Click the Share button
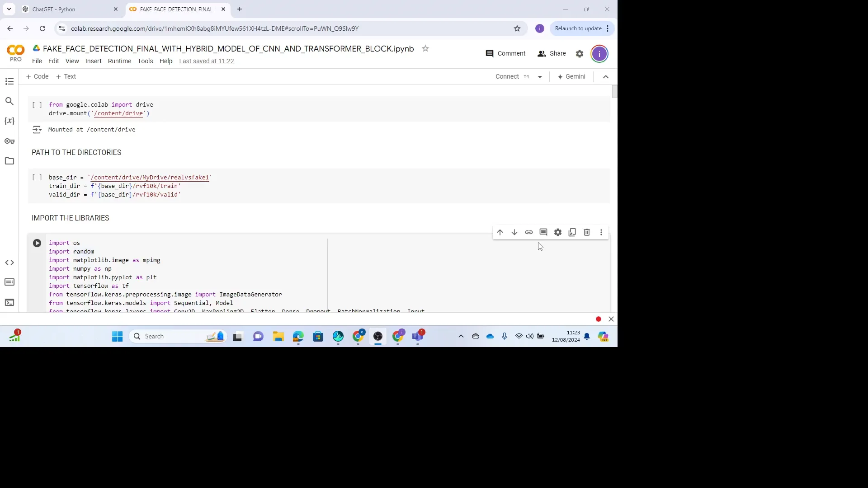The width and height of the screenshot is (868, 488). (552, 53)
